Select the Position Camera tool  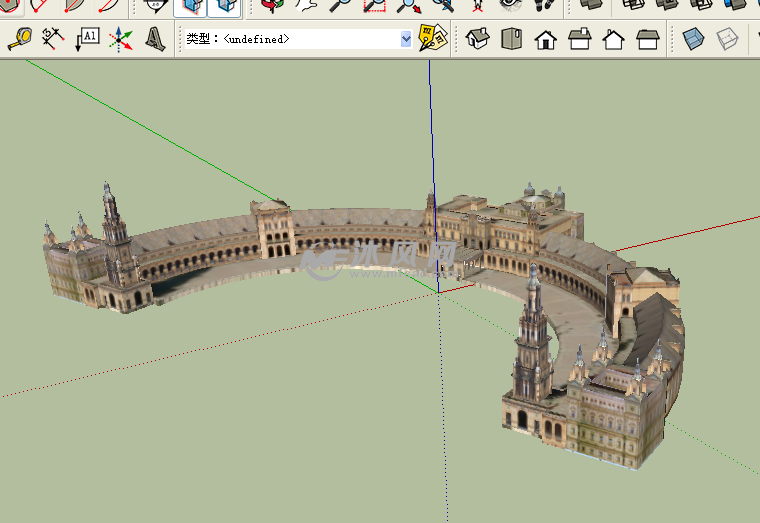[x=477, y=6]
